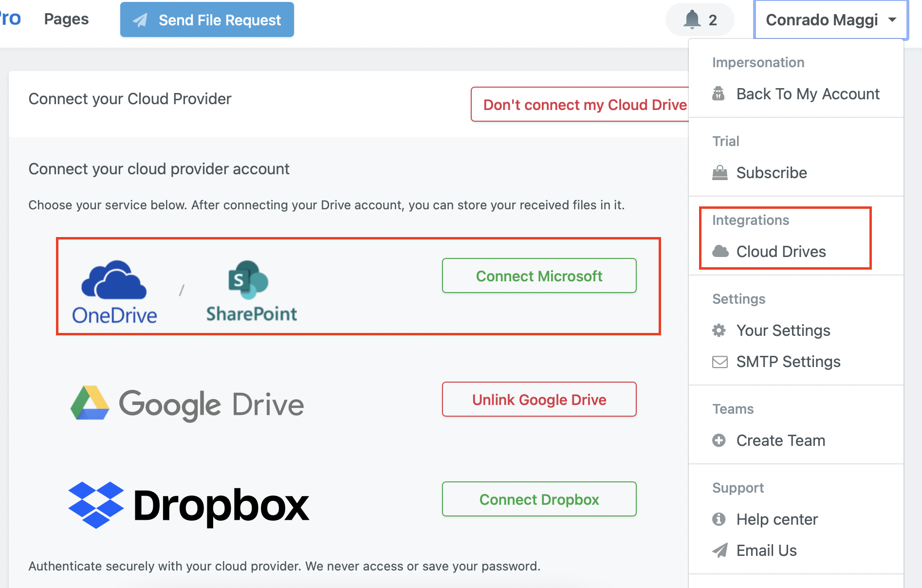The image size is (922, 588).
Task: Click Don't connect my Cloud Drive button
Action: (580, 105)
